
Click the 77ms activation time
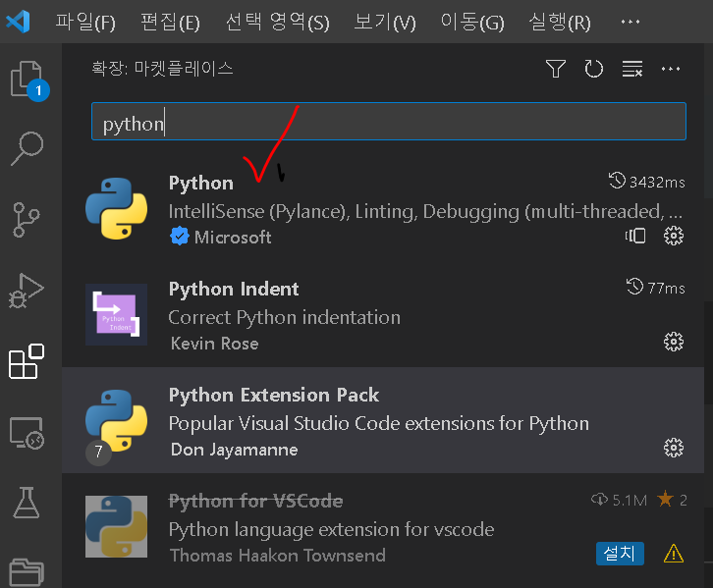click(656, 288)
